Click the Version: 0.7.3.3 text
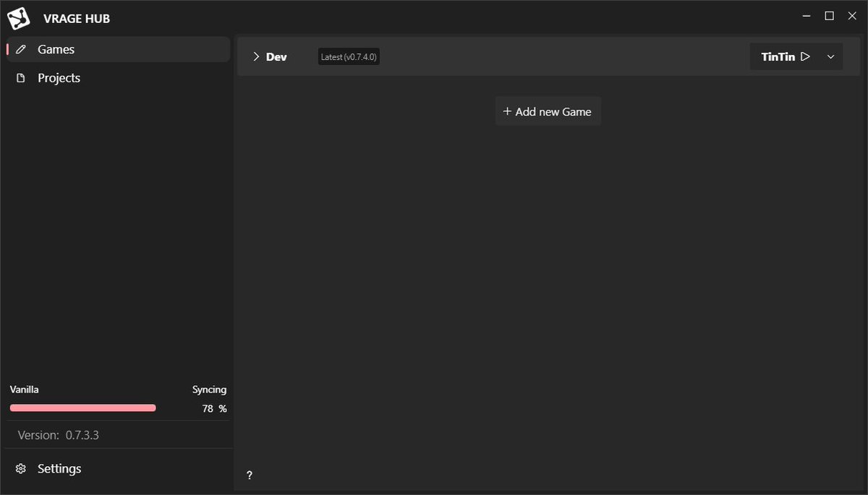The image size is (868, 495). (58, 435)
